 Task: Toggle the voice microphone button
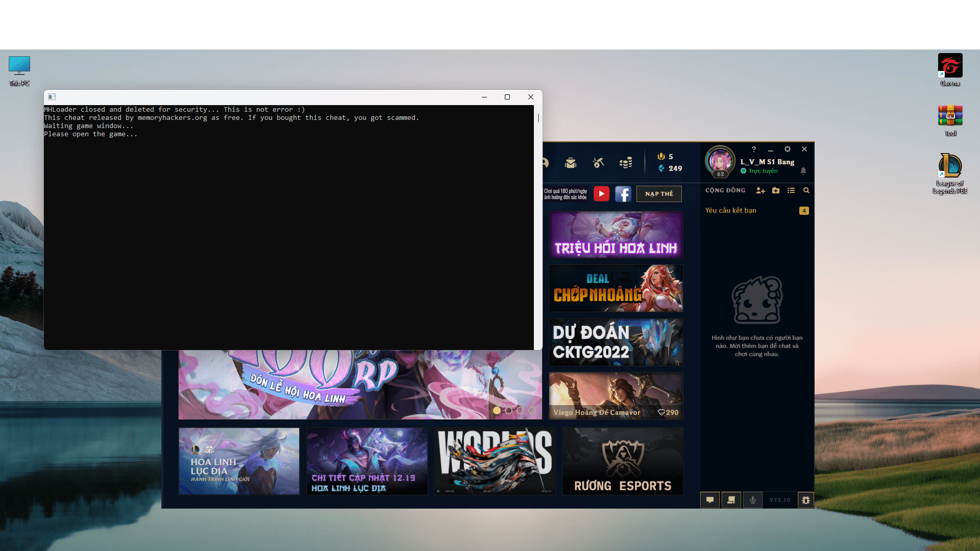pos(753,500)
